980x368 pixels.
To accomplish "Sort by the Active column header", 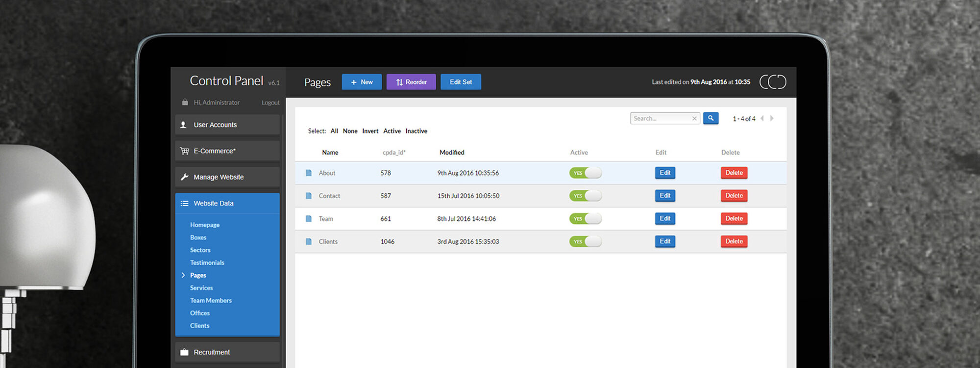I will [x=579, y=153].
